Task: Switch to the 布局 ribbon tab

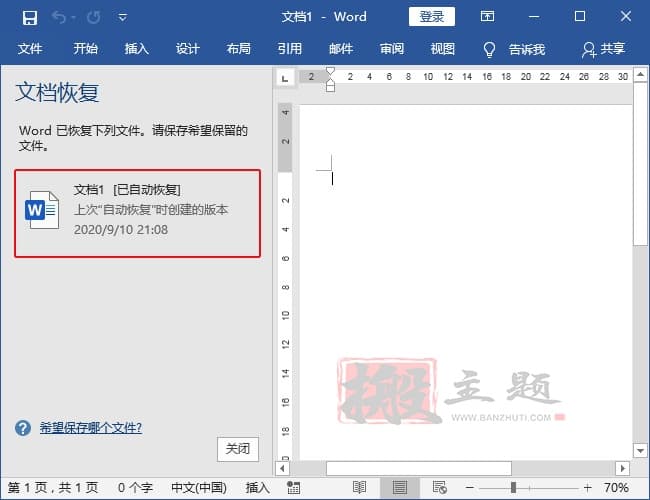Action: pyautogui.click(x=238, y=49)
